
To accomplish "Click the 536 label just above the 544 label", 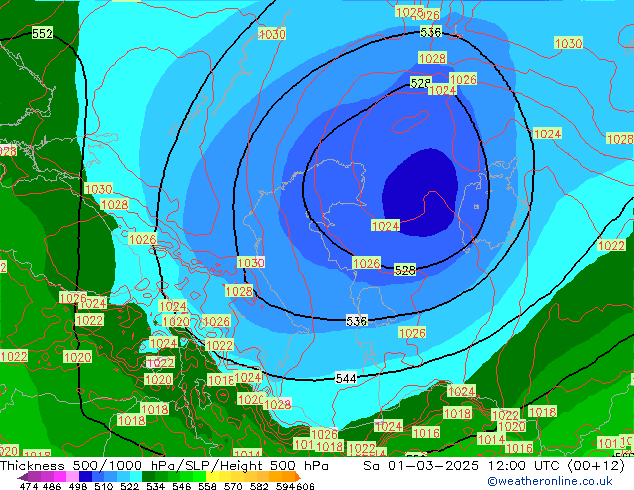I will [x=356, y=321].
